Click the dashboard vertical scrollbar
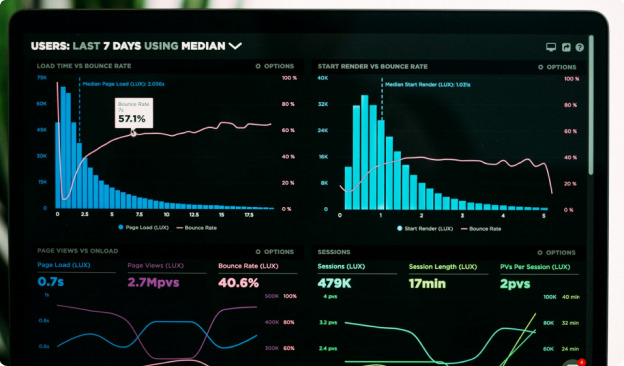The width and height of the screenshot is (624, 366). click(591, 105)
